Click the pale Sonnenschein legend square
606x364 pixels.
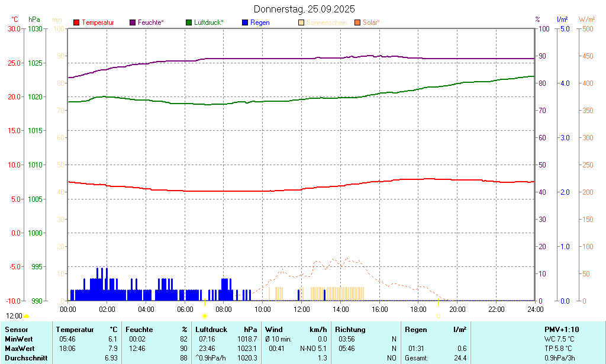pyautogui.click(x=301, y=22)
